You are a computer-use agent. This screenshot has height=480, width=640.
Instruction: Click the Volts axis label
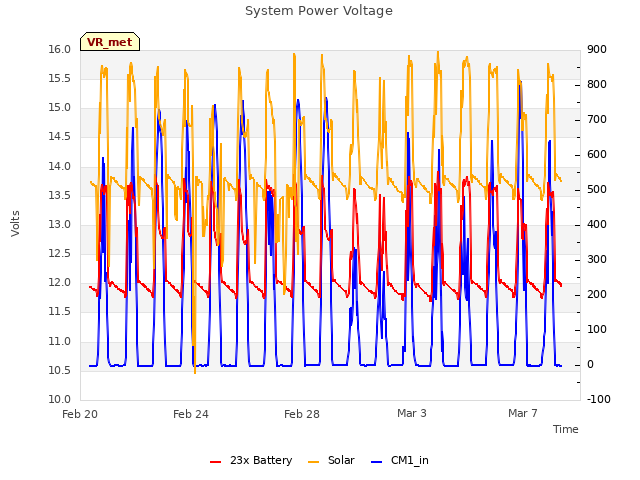pyautogui.click(x=16, y=224)
